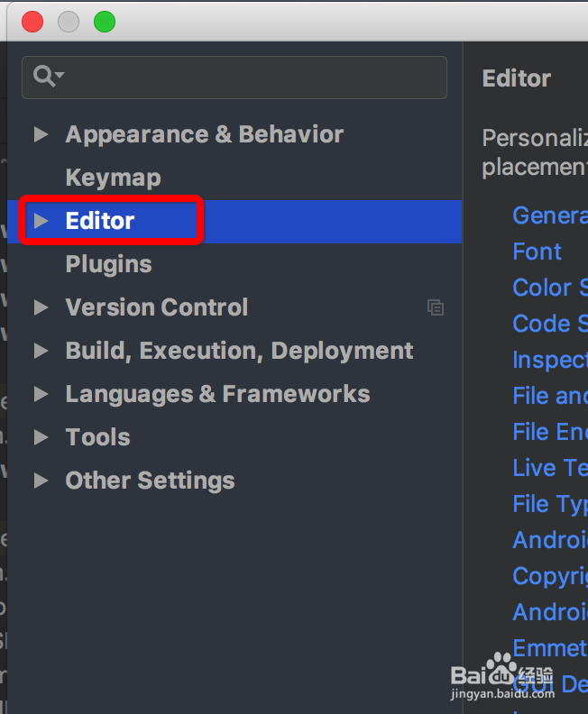Select the Editor settings category
This screenshot has width=588, height=714.
pyautogui.click(x=100, y=221)
